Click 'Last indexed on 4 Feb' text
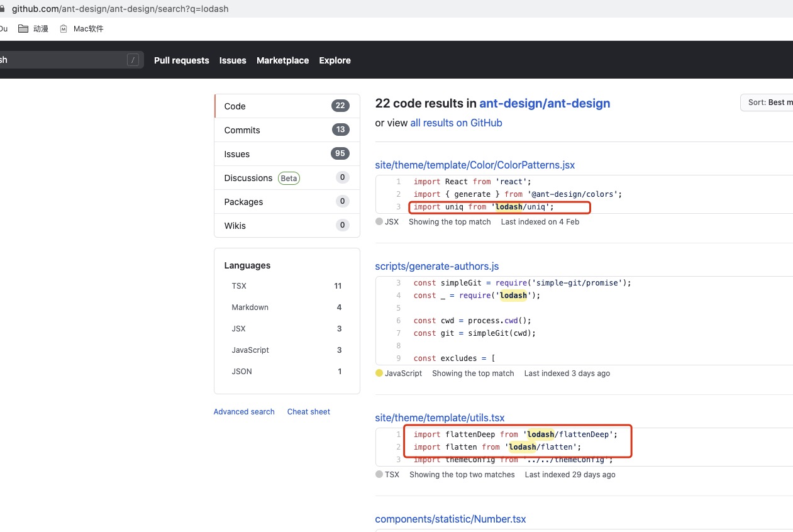Viewport: 793px width, 532px height. click(540, 222)
